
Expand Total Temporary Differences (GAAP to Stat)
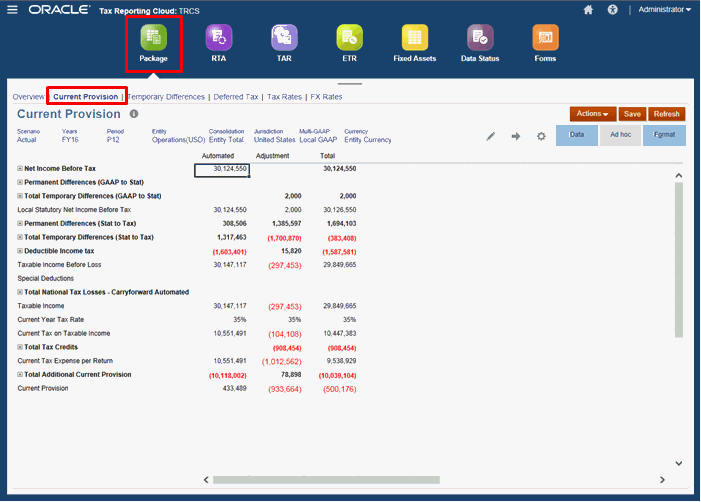tap(20, 196)
